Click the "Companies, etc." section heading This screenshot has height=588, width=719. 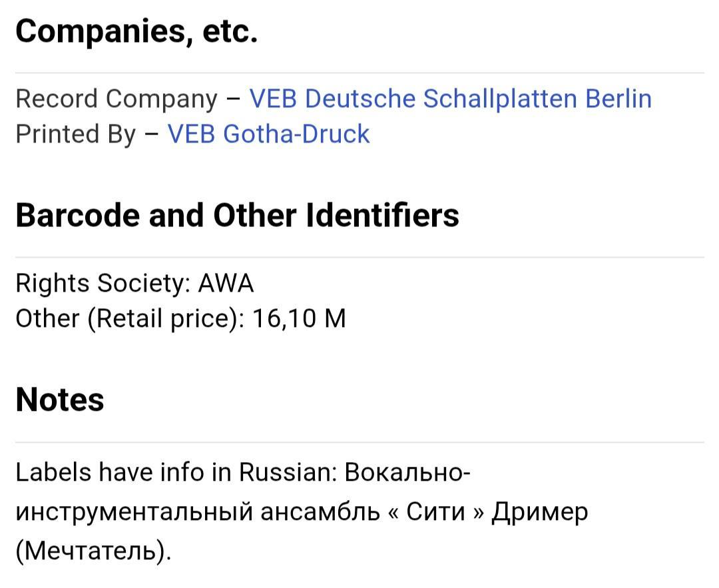136,31
